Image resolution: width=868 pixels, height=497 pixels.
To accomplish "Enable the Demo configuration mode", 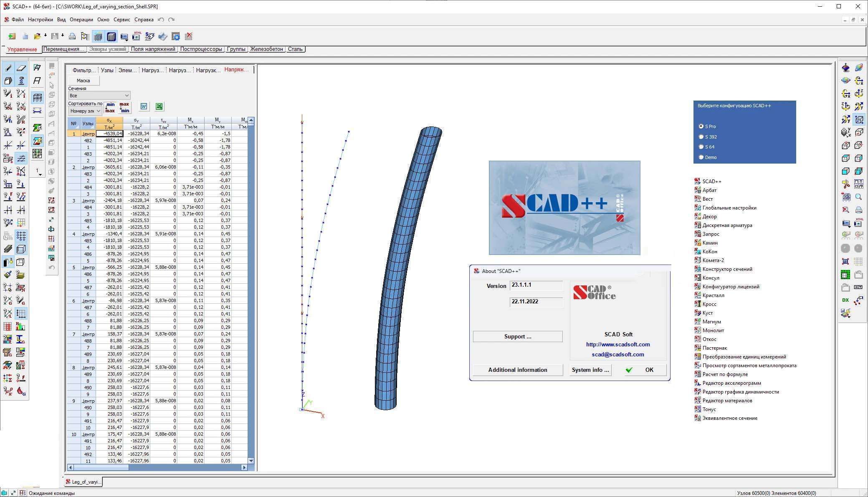I will pos(701,157).
